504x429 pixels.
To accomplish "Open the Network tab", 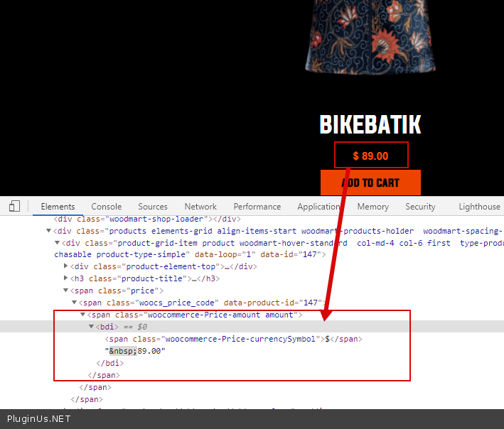I will (x=200, y=207).
